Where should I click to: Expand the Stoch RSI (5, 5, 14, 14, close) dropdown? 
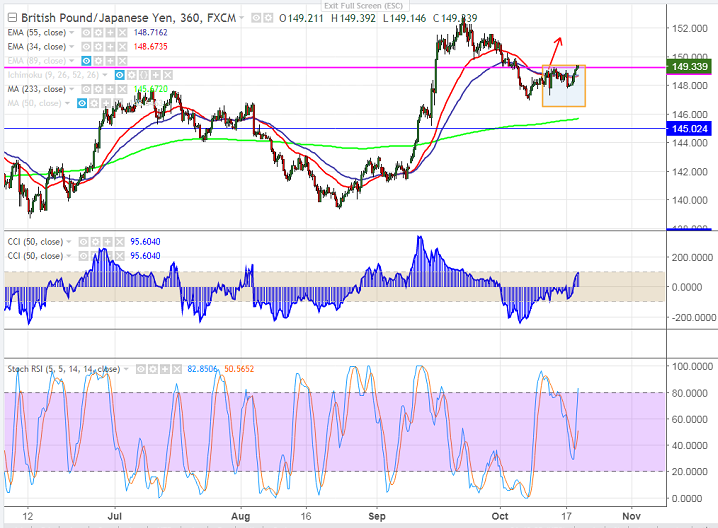[126, 369]
